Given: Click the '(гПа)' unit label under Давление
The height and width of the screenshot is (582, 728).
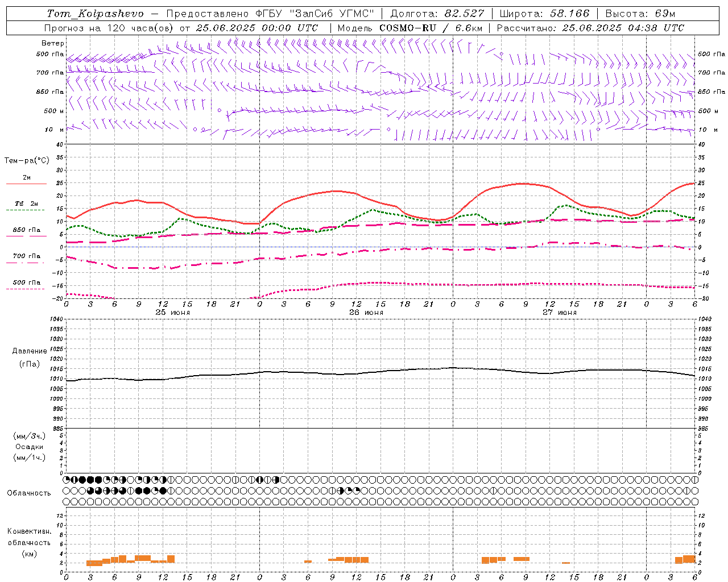Looking at the screenshot, I should [30, 364].
